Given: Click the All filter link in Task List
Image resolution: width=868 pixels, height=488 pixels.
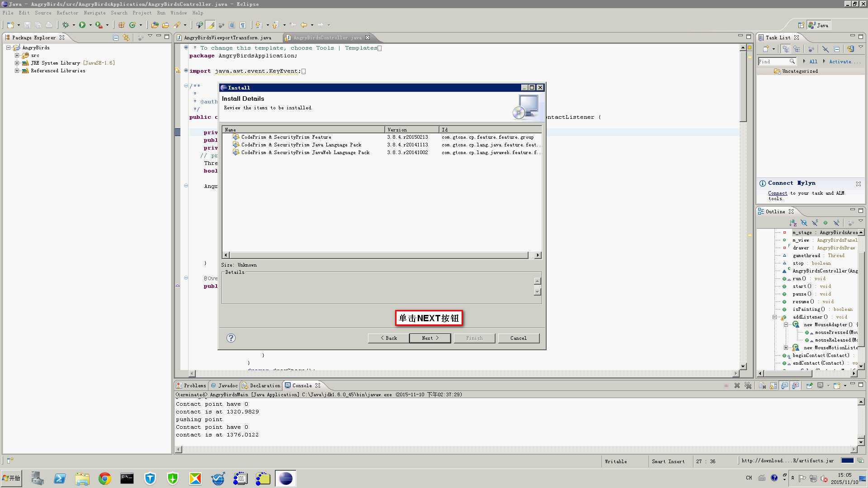Looking at the screenshot, I should tap(813, 61).
